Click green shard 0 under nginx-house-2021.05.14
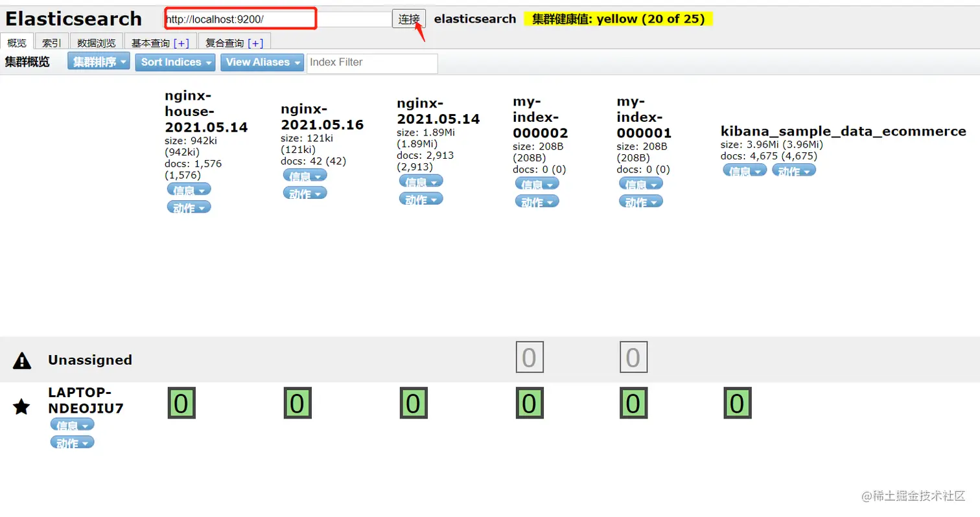Viewport: 980px width, 517px height. [181, 403]
